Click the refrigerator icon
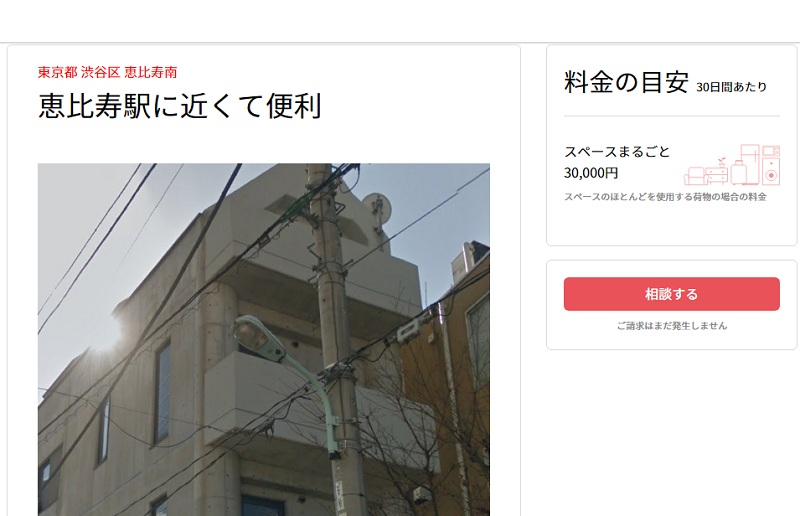800x516 pixels. [751, 164]
